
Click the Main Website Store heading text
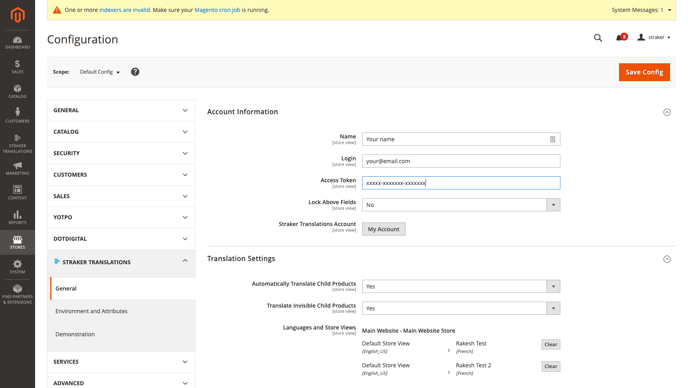pos(408,331)
